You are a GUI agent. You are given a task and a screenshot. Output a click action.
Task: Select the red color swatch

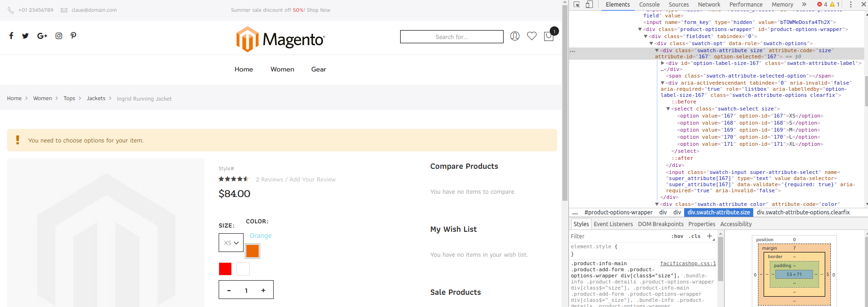tap(225, 269)
